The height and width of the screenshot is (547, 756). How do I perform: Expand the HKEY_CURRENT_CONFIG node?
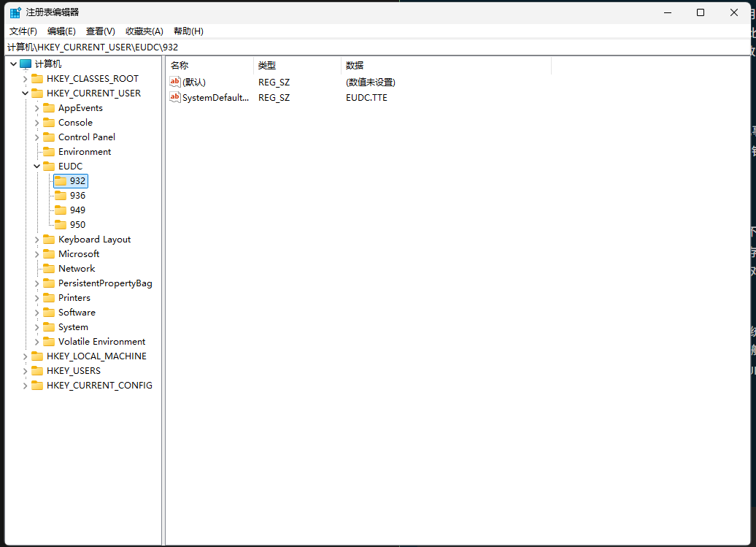(25, 386)
